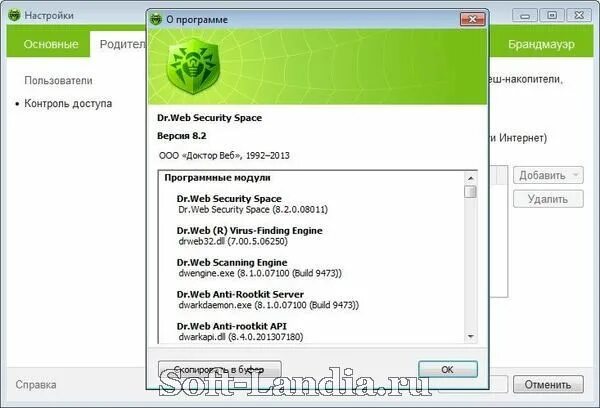Click the modules list scroll-up arrow

(x=470, y=178)
